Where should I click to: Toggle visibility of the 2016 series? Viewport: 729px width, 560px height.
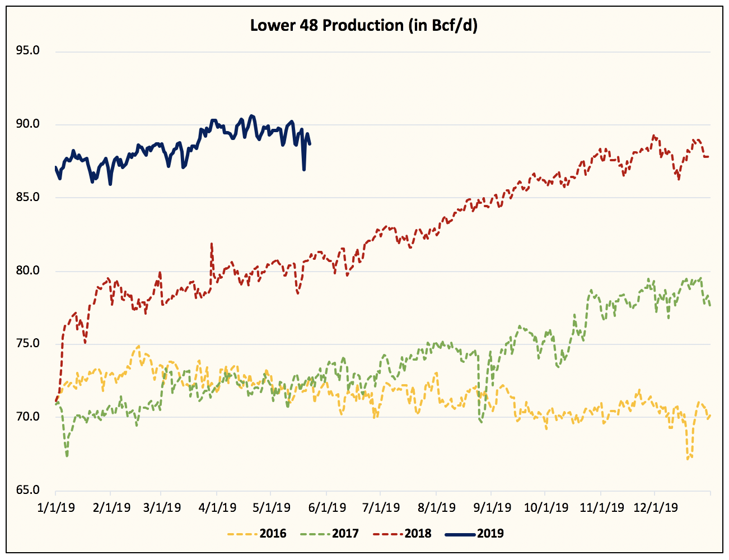(x=273, y=534)
